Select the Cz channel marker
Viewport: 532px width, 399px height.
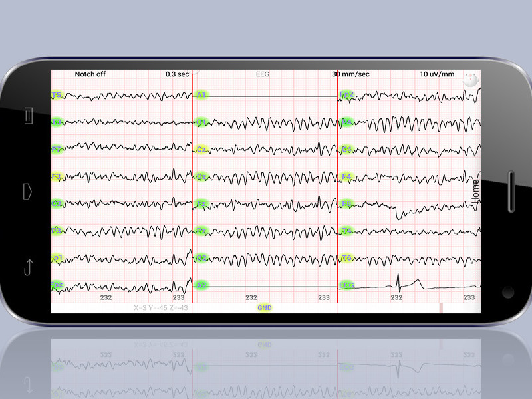tap(202, 150)
